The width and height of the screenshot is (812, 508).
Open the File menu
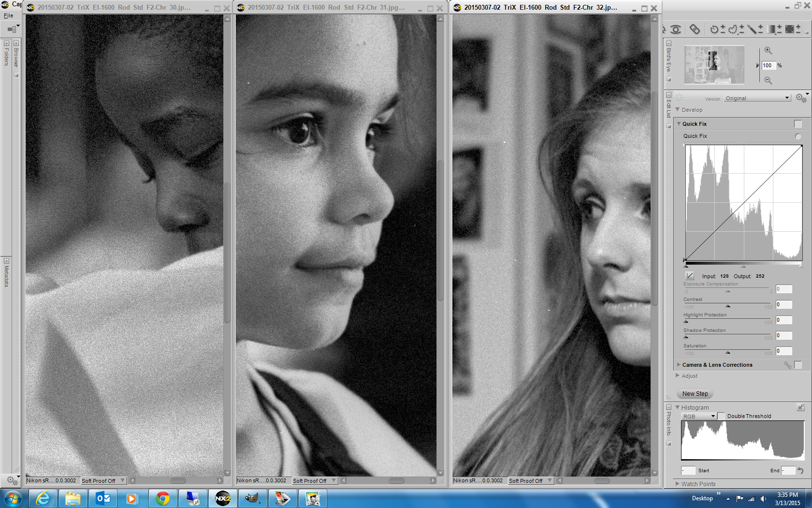(9, 15)
